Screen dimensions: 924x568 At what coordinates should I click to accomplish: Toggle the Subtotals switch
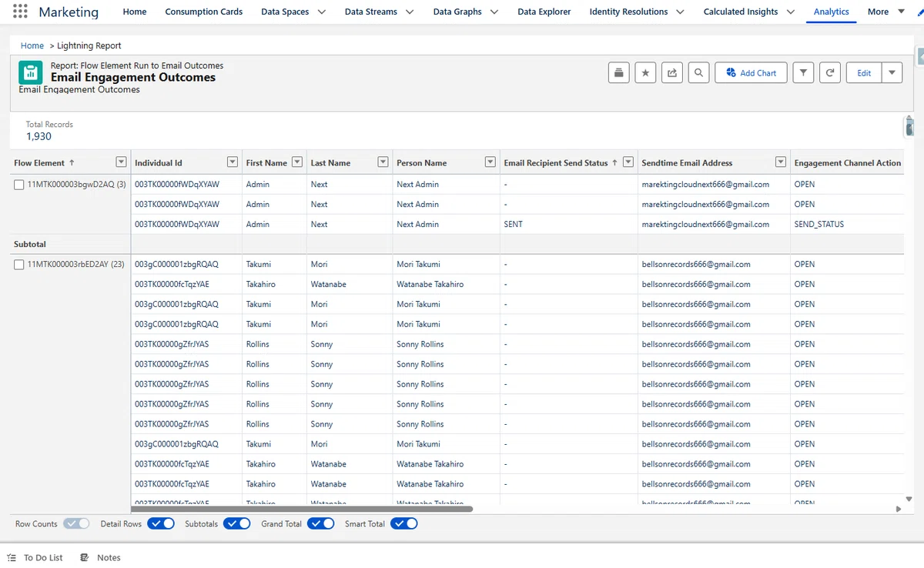[x=237, y=523]
